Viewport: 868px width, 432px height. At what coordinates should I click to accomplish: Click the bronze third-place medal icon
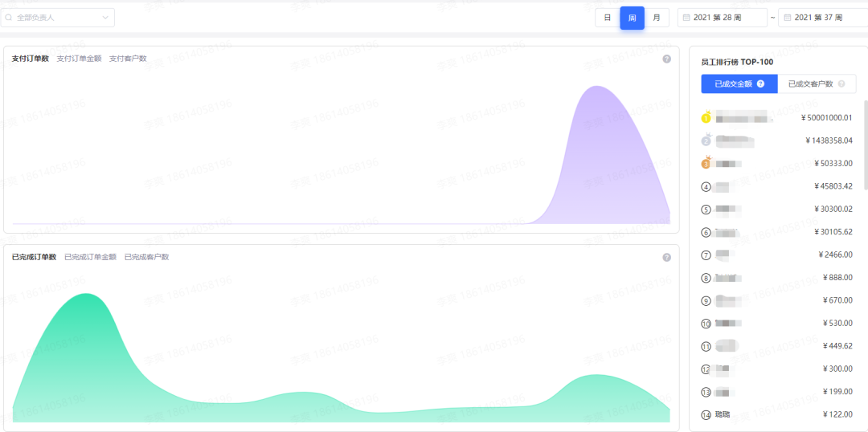click(x=706, y=163)
